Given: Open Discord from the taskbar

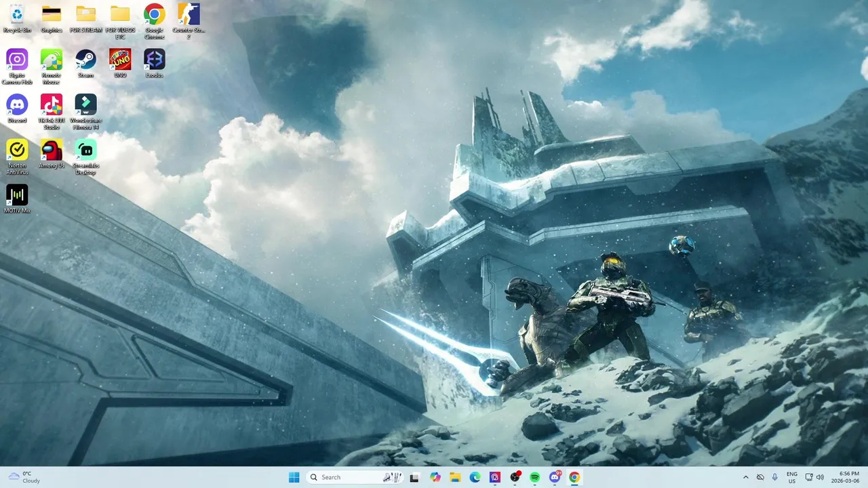Looking at the screenshot, I should pyautogui.click(x=555, y=477).
